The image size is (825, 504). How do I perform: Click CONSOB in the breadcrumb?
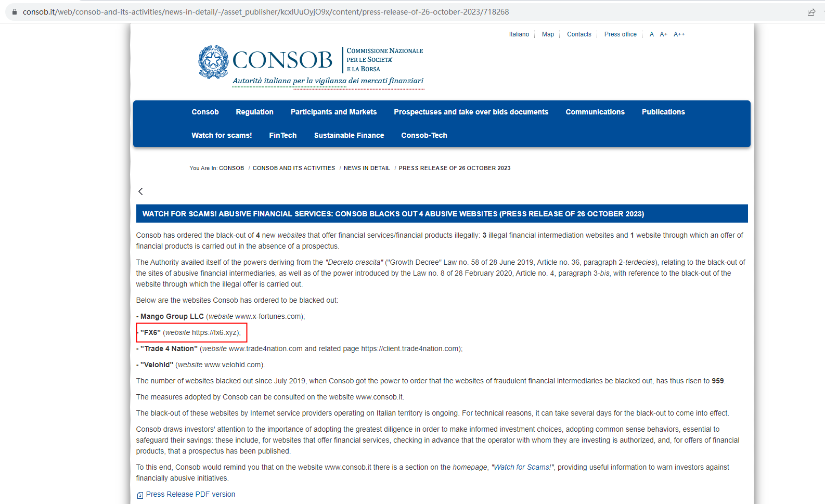[x=231, y=168]
